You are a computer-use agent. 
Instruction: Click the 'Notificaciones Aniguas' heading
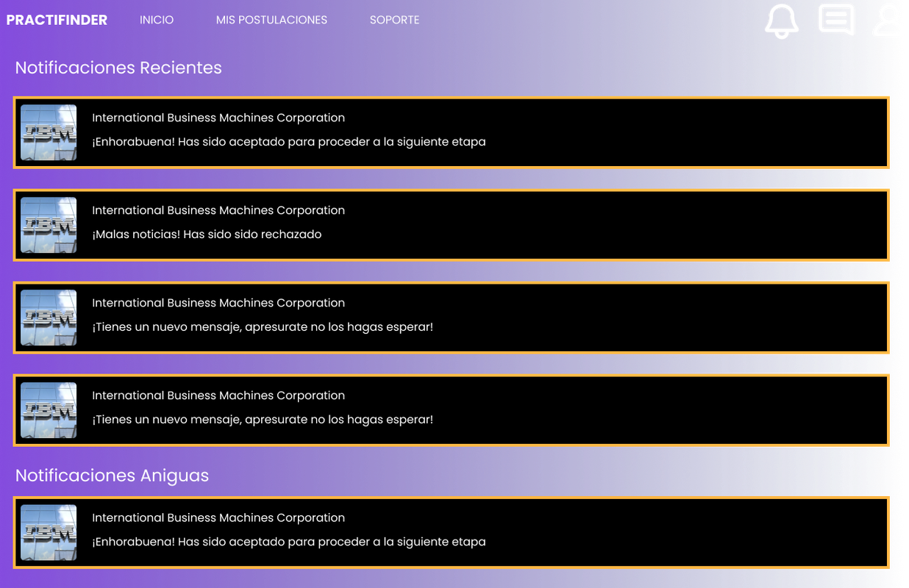pyautogui.click(x=112, y=476)
